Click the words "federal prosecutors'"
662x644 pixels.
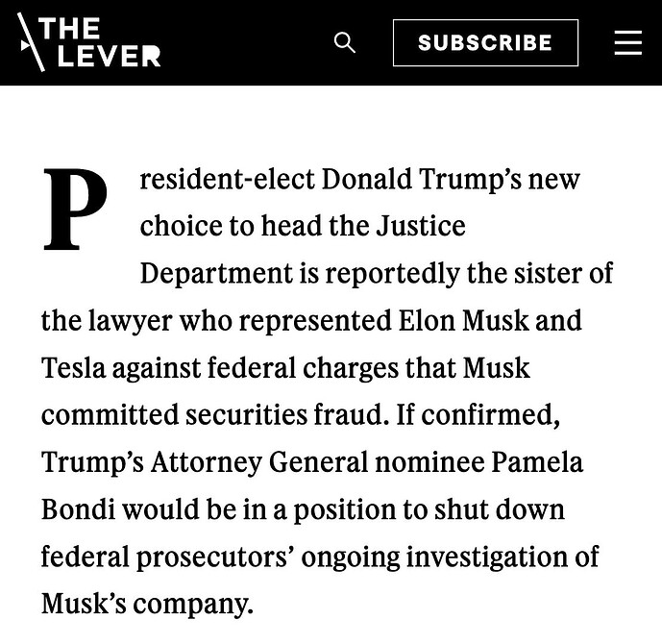pyautogui.click(x=167, y=557)
